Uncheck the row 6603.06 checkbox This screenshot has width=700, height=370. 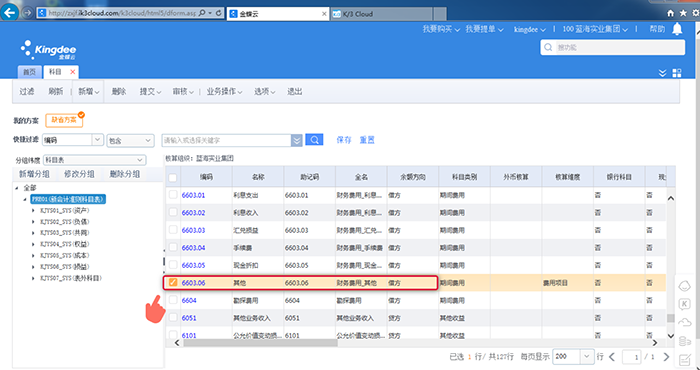click(173, 282)
